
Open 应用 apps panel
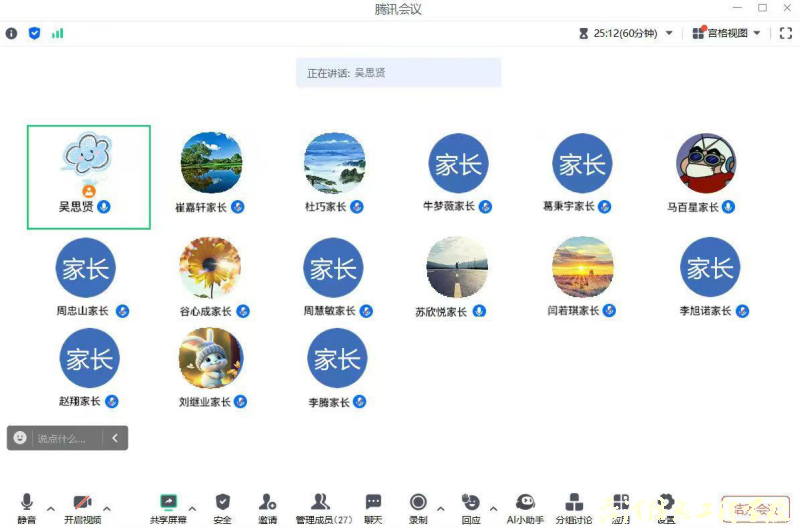[x=620, y=508]
